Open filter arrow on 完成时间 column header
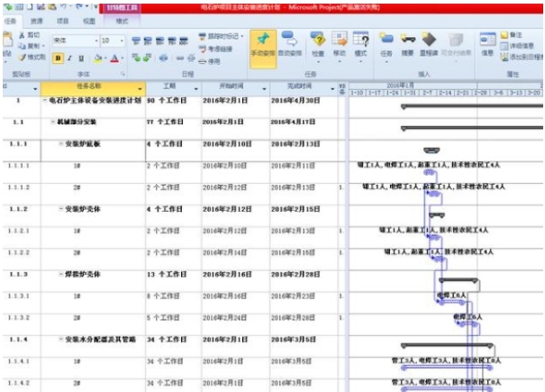The height and width of the screenshot is (392, 545). (x=332, y=89)
